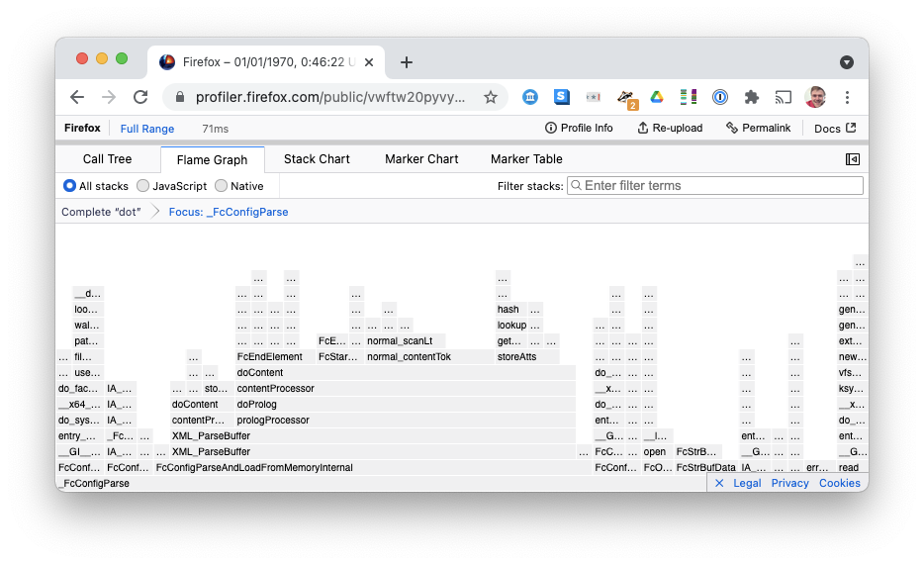This screenshot has height=565, width=924.
Task: Select the read flame bar
Action: [852, 467]
